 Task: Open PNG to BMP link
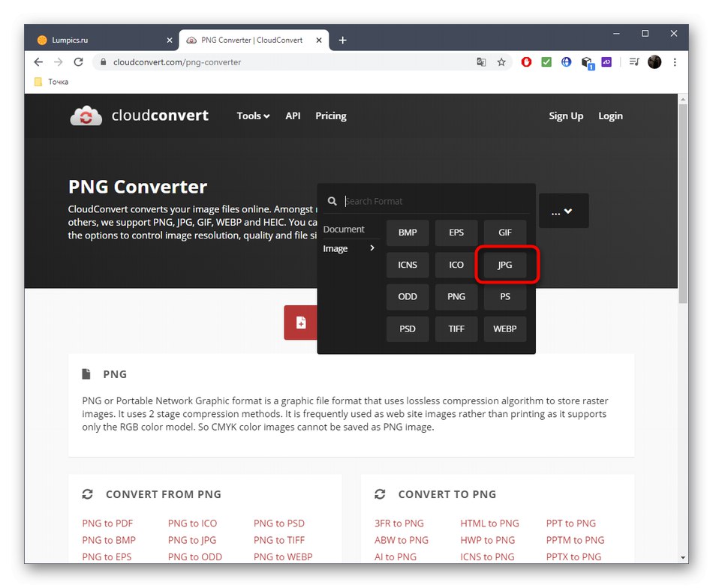point(109,540)
